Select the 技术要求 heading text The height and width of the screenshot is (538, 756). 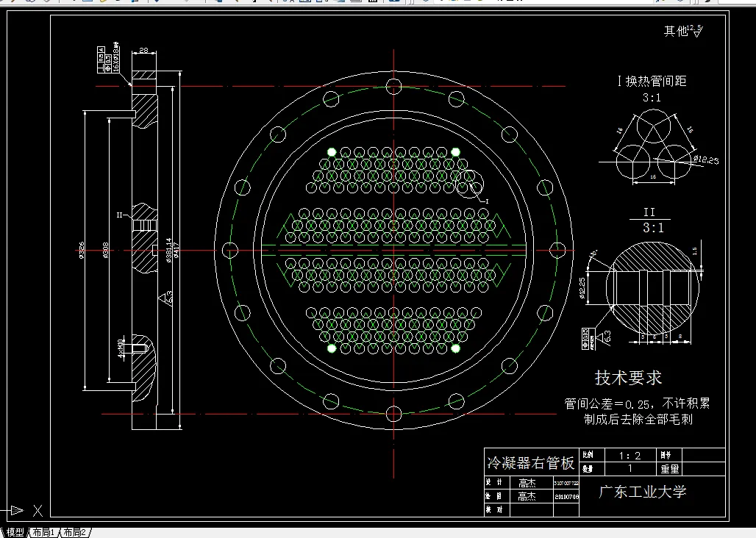pyautogui.click(x=628, y=378)
